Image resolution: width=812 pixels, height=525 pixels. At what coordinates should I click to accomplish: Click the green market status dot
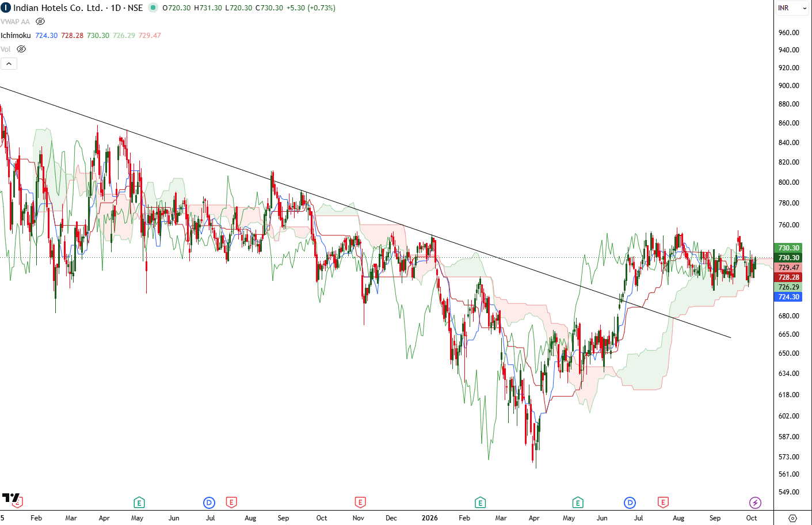coord(153,7)
